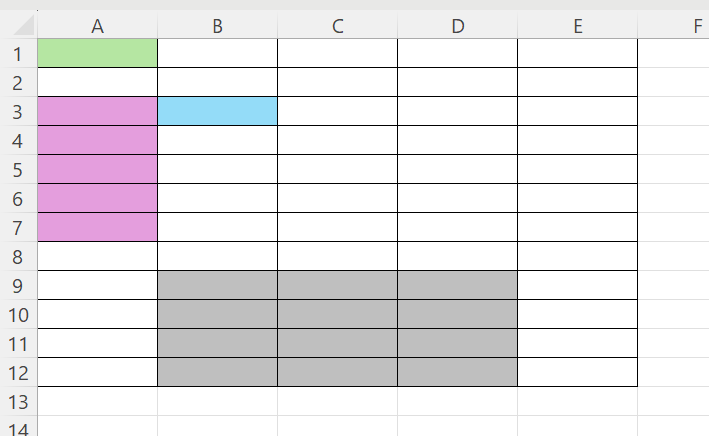Select row 13 header

pyautogui.click(x=18, y=401)
